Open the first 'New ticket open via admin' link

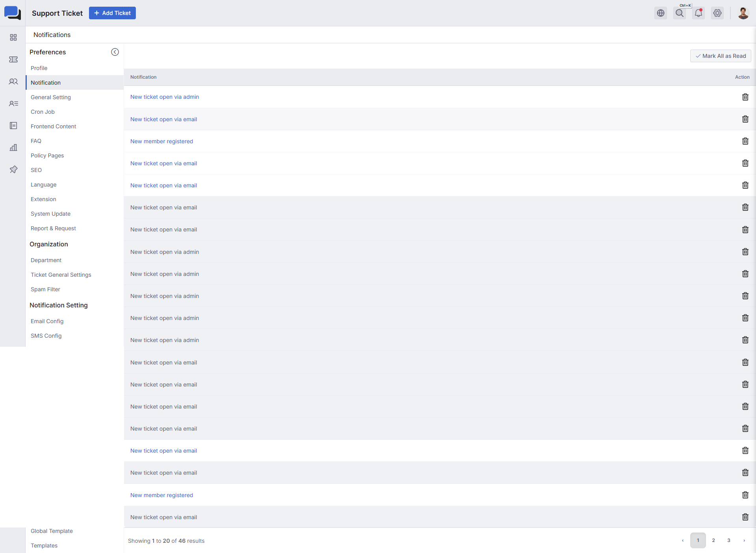coord(165,97)
